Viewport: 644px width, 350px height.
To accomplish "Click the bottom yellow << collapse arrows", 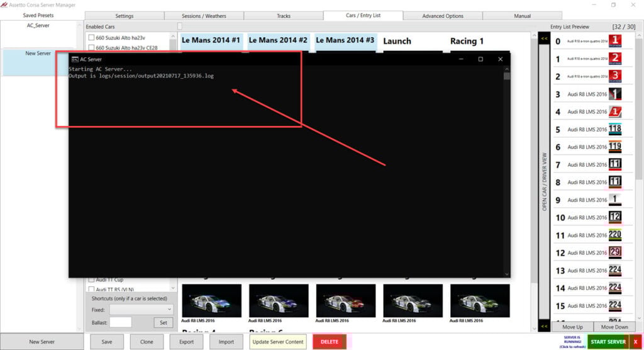I will [544, 326].
